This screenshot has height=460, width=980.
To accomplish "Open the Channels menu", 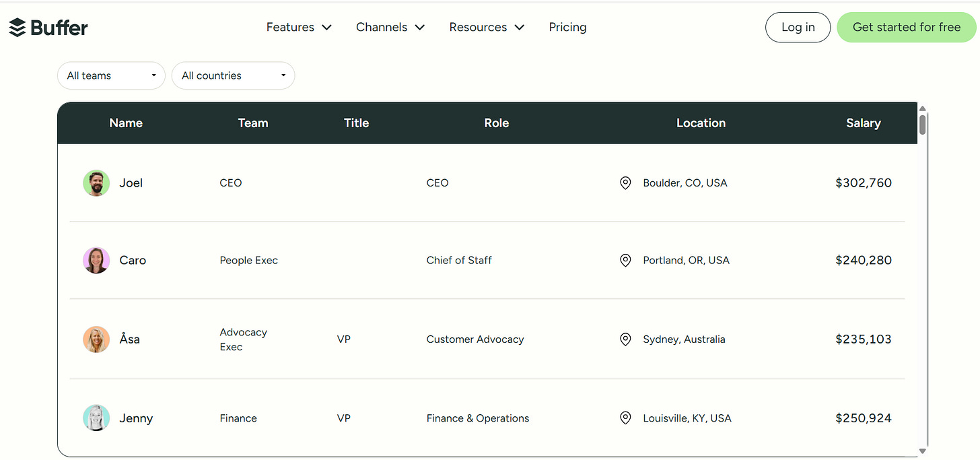I will click(390, 28).
